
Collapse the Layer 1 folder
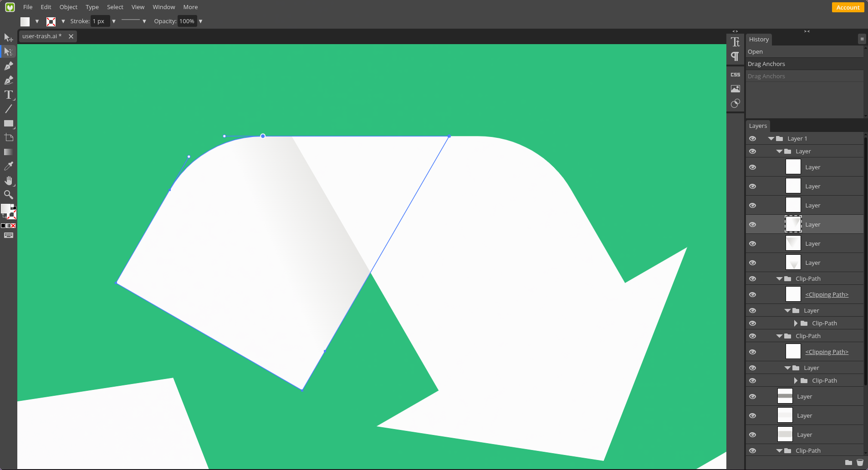pos(771,139)
